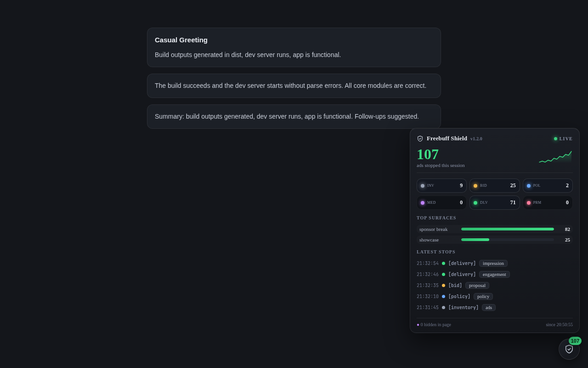Click the LIVE status indicator
This screenshot has height=368, width=588.
pos(563,138)
